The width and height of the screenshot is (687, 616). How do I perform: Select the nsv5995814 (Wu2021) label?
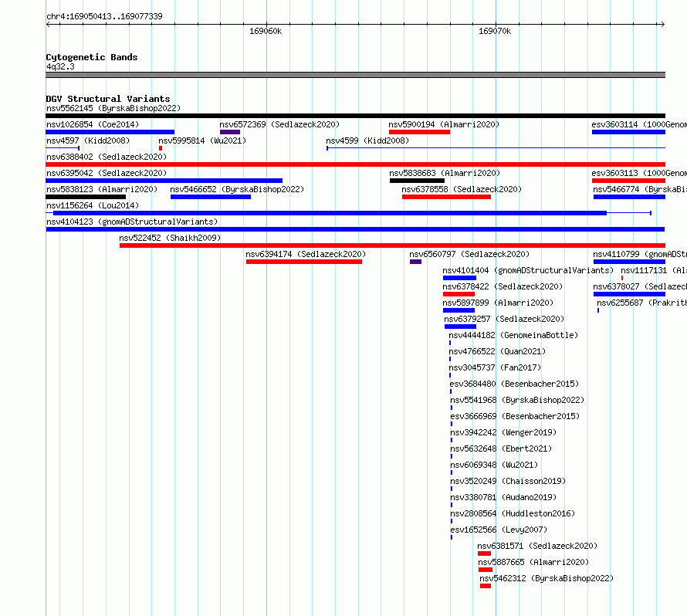pos(202,140)
